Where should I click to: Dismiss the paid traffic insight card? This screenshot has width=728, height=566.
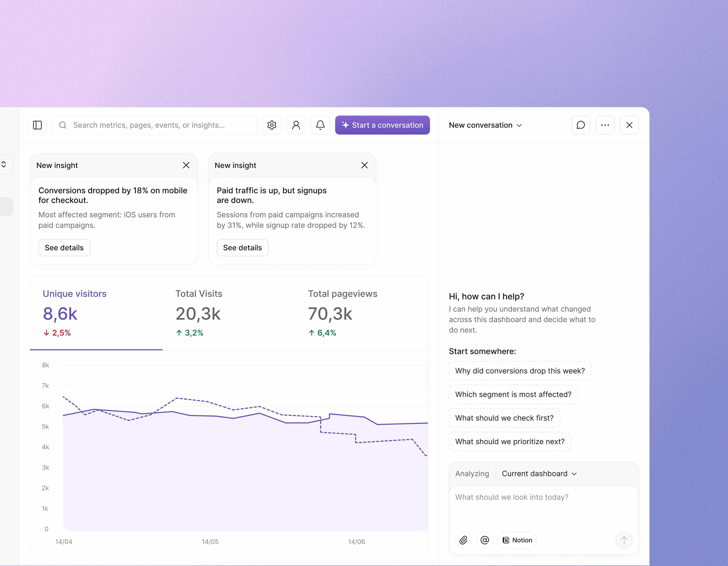[x=364, y=165]
